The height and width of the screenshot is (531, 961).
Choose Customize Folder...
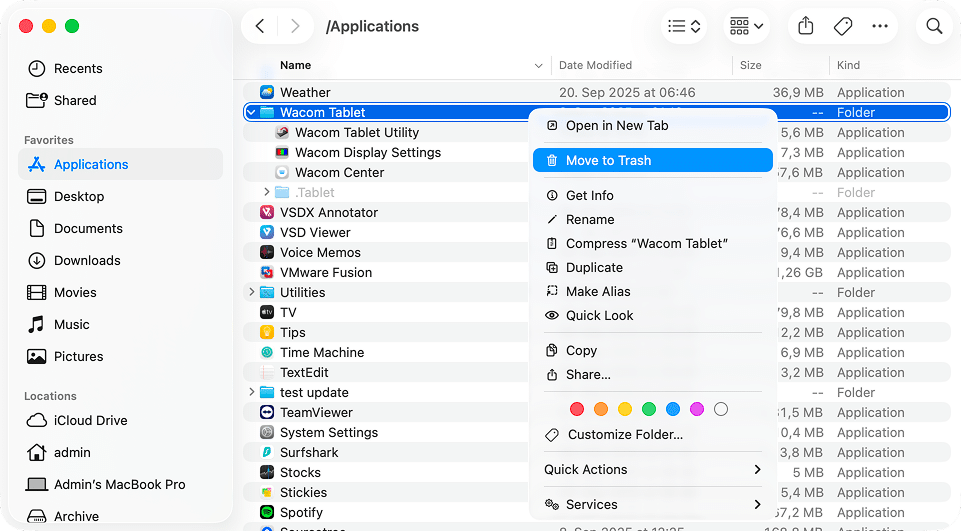coord(653,435)
